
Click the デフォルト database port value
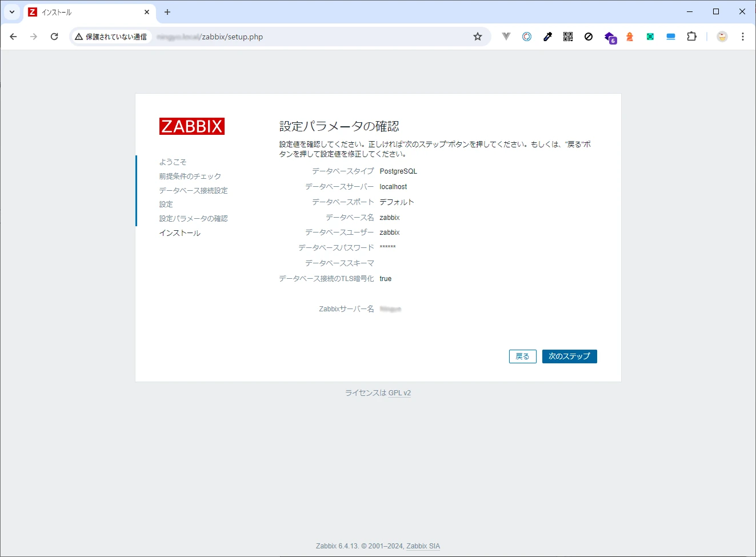click(x=397, y=202)
